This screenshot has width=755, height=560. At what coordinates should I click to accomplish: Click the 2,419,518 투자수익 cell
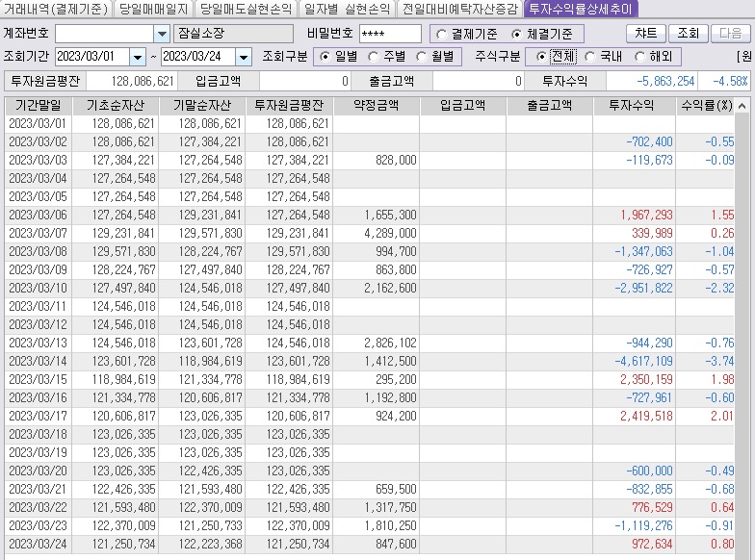click(634, 416)
